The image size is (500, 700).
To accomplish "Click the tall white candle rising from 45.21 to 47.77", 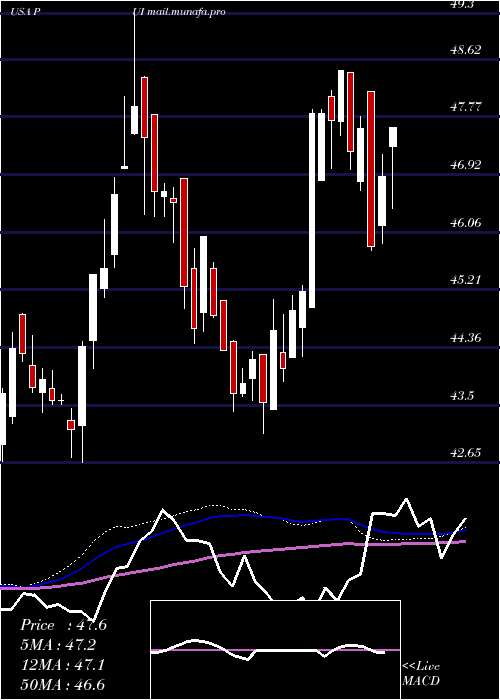I will click(312, 210).
